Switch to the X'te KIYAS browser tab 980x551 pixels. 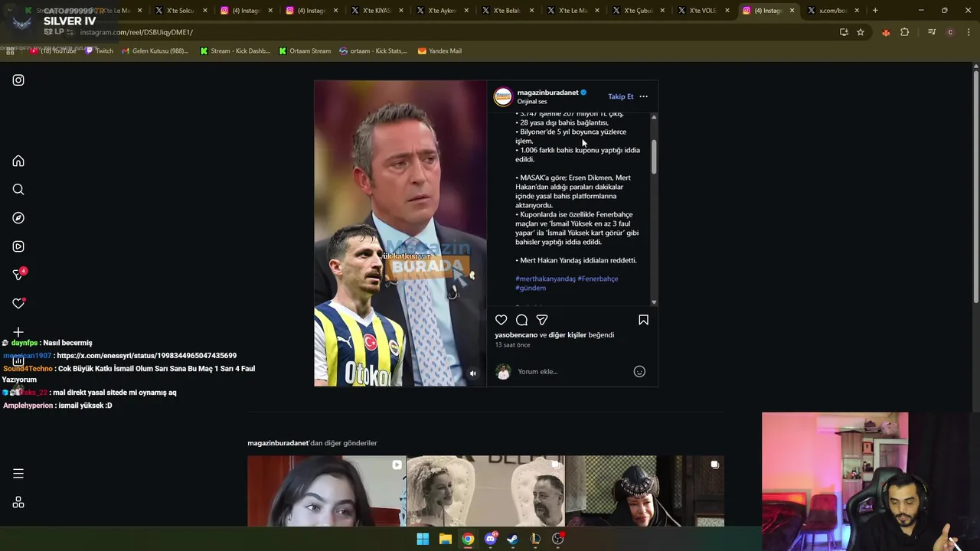[377, 11]
